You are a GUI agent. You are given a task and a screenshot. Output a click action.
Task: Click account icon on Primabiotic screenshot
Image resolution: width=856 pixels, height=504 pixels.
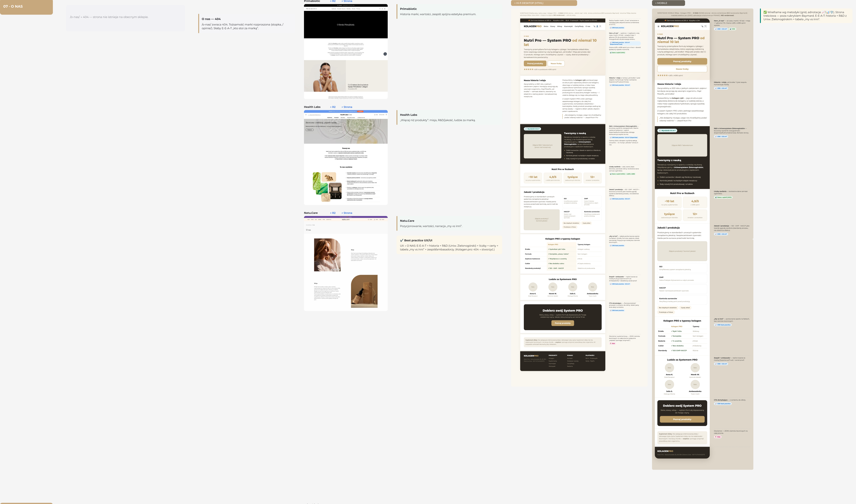point(382,9)
